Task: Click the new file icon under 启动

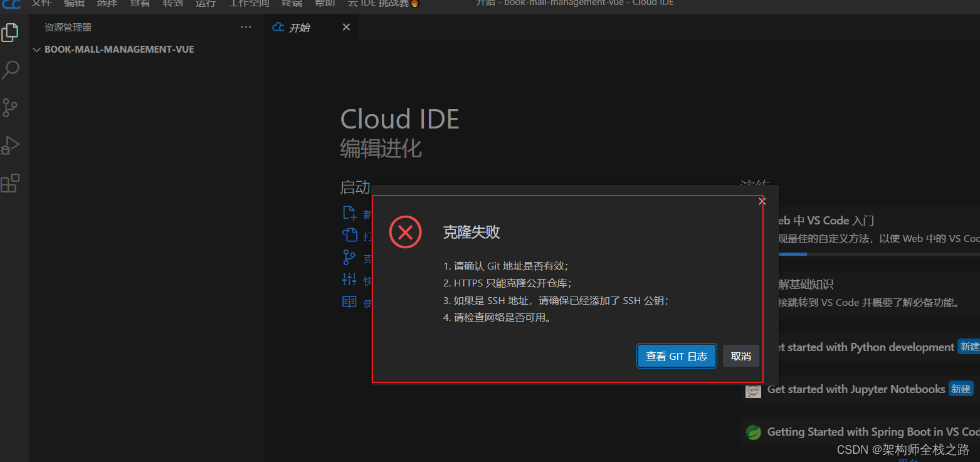Action: [349, 213]
